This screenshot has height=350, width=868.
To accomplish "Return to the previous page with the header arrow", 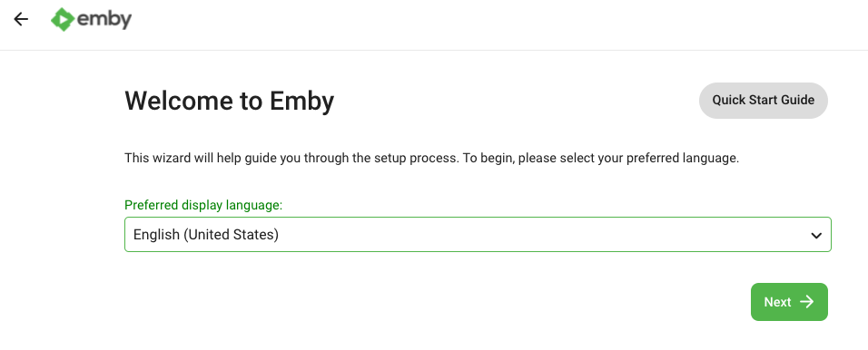I will [21, 19].
